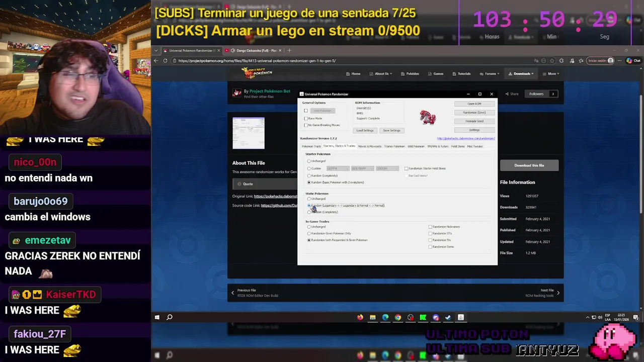
Task: Check Randomize Starter Held Items
Action: tap(407, 168)
